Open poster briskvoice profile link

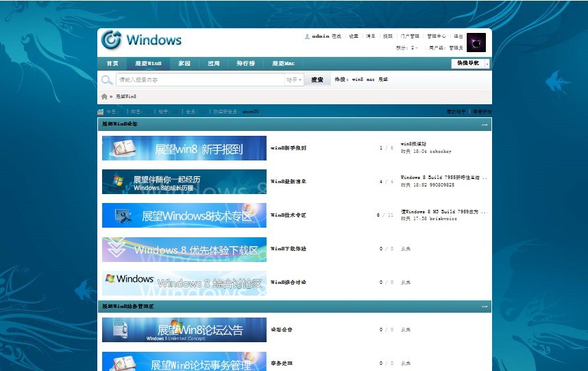click(x=443, y=219)
